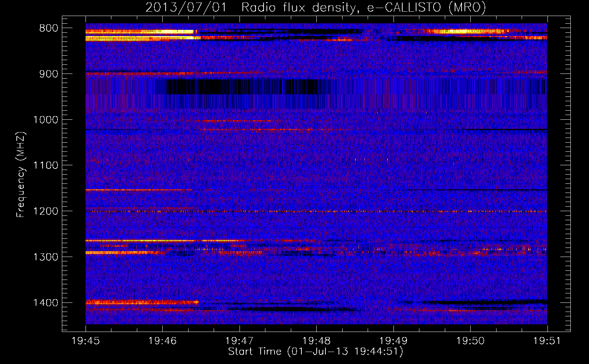Viewport: 589px width, 364px height.
Task: Click the 19:50 time tick label
Action: pos(470,341)
